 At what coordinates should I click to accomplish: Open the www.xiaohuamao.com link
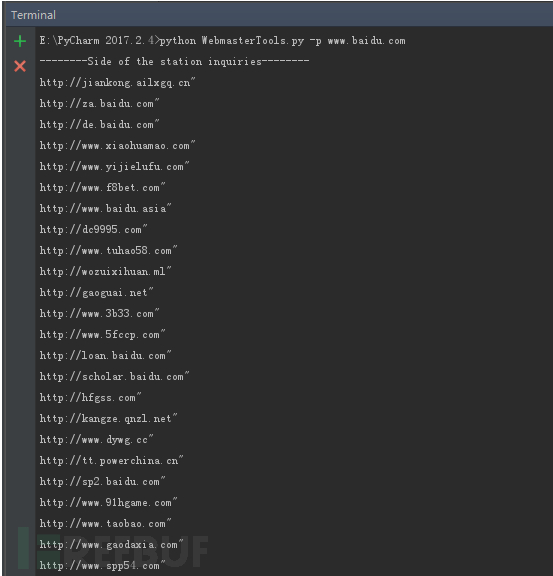click(x=117, y=145)
